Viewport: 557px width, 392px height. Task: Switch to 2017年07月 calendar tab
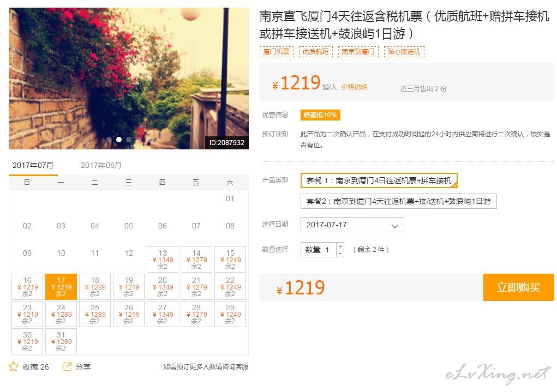point(33,165)
